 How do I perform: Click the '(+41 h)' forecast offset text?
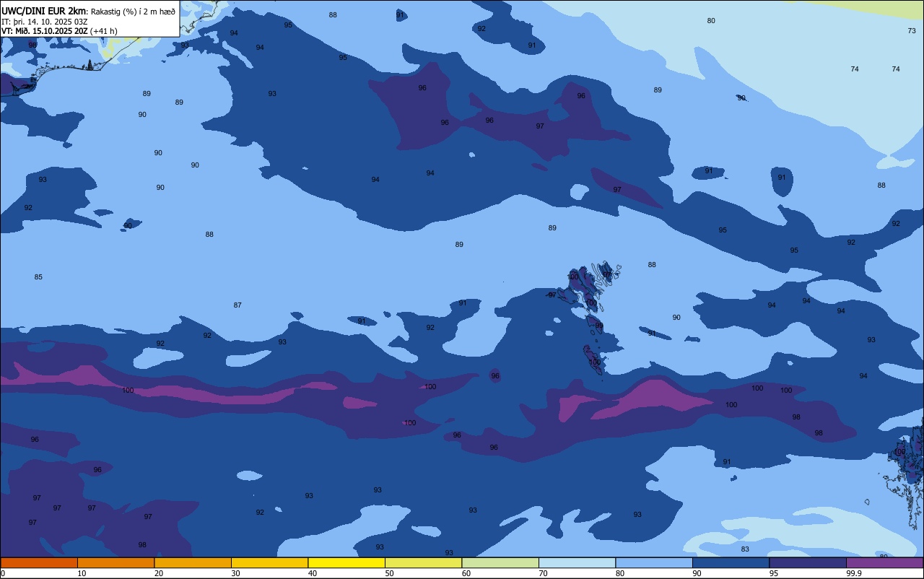[104, 31]
